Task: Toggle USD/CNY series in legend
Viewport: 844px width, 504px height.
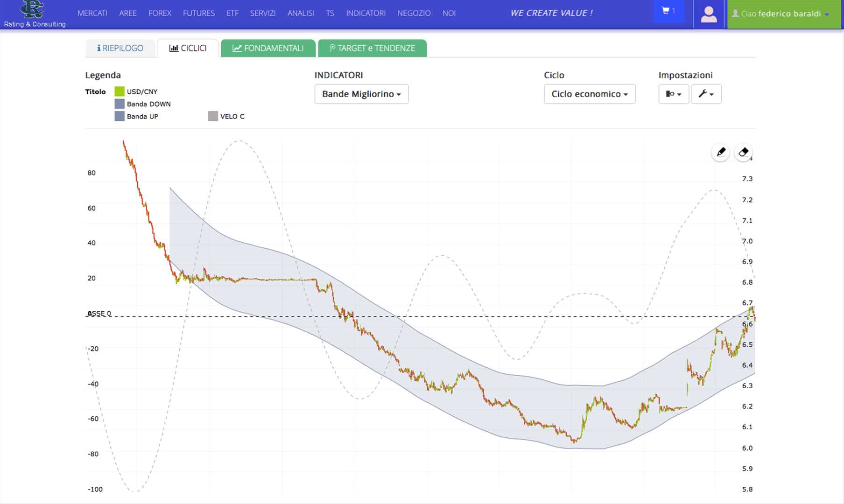Action: tap(142, 91)
